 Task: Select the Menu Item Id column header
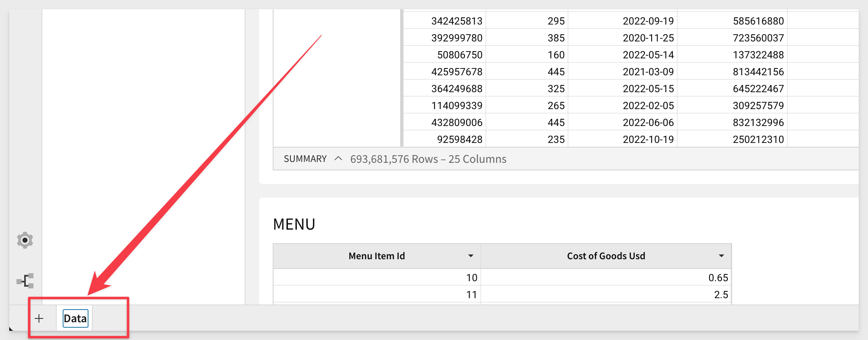[x=376, y=256]
